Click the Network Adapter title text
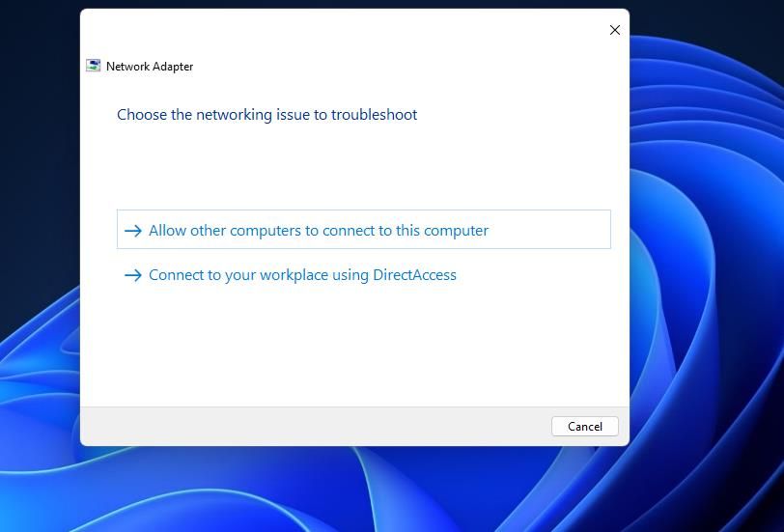784x532 pixels. coord(150,67)
